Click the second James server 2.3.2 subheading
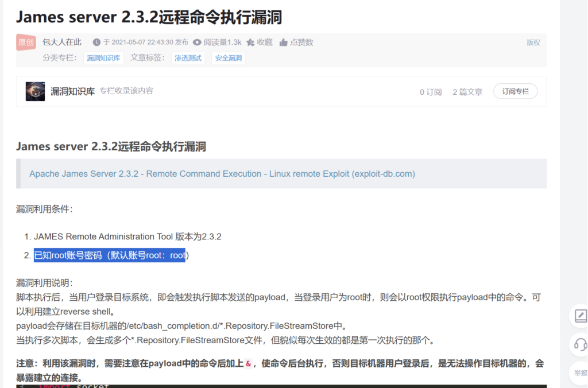 coord(111,146)
